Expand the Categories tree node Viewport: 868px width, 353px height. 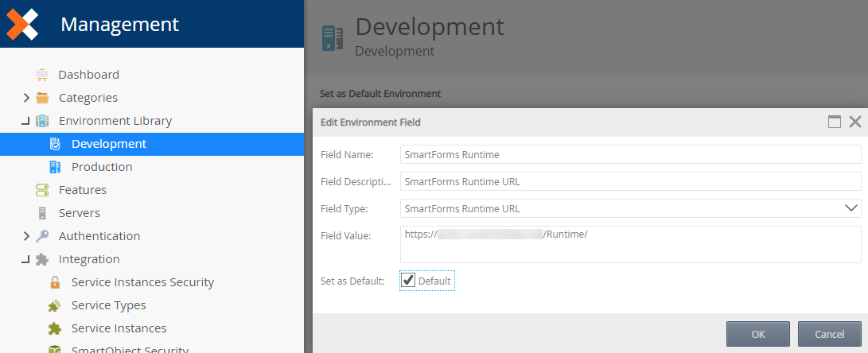tap(26, 98)
